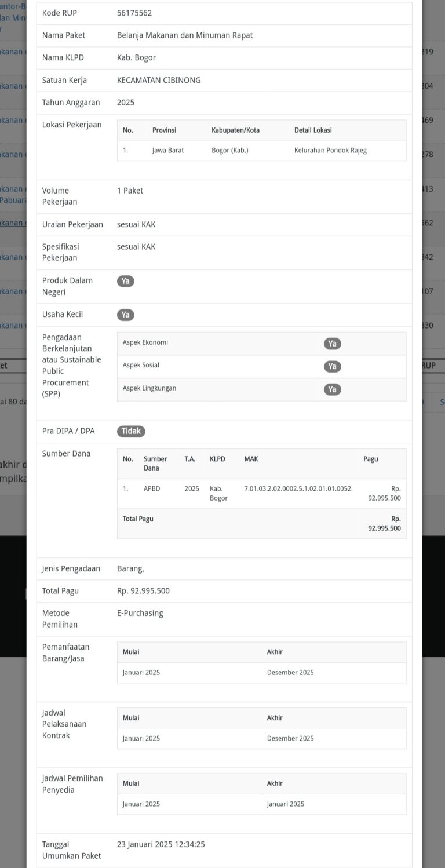Click the Ya badge for Aspek Sosial

(x=332, y=366)
